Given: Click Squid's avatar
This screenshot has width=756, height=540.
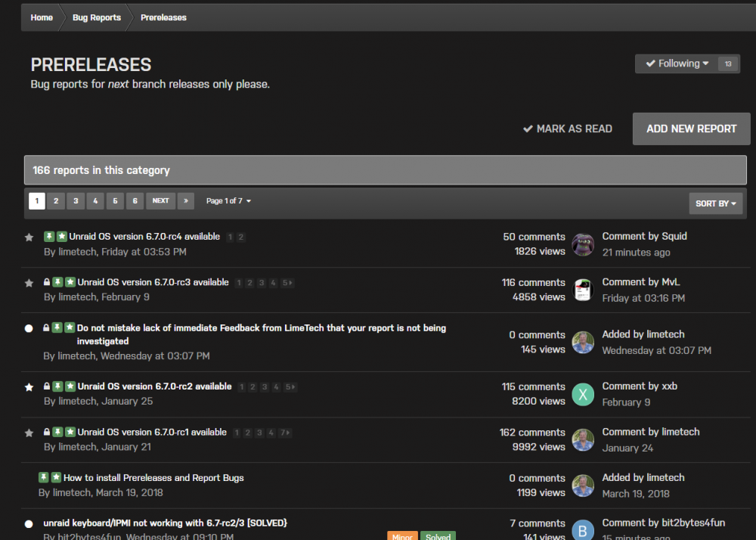Looking at the screenshot, I should pyautogui.click(x=583, y=244).
